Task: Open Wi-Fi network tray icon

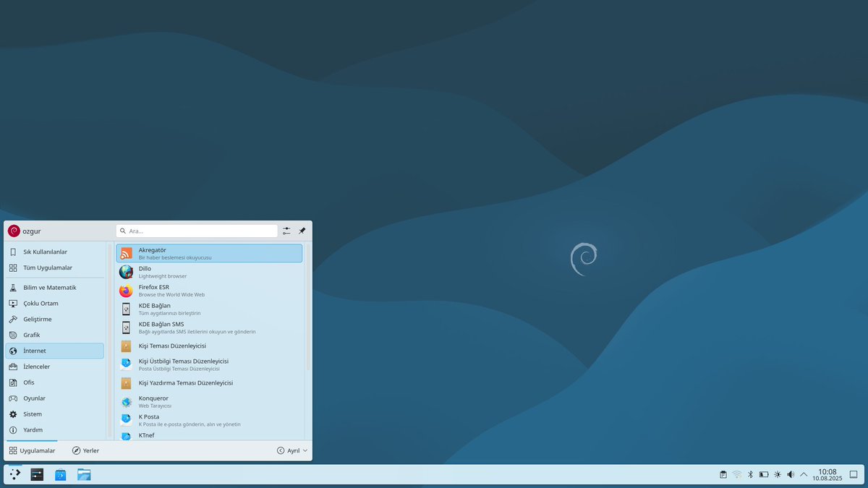Action: click(x=736, y=474)
